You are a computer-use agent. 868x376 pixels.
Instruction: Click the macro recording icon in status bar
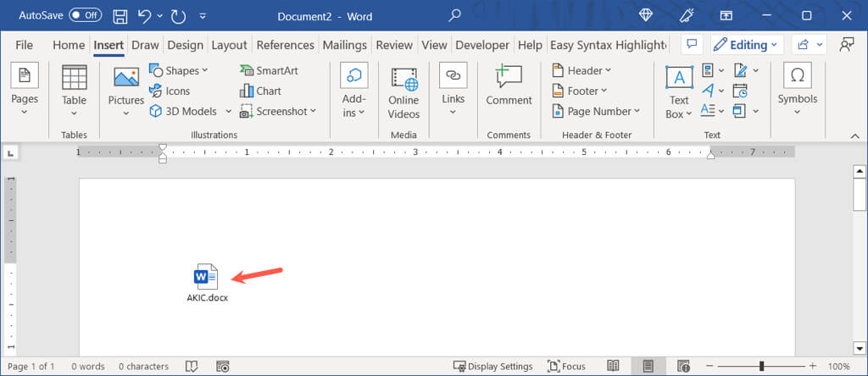pos(223,366)
